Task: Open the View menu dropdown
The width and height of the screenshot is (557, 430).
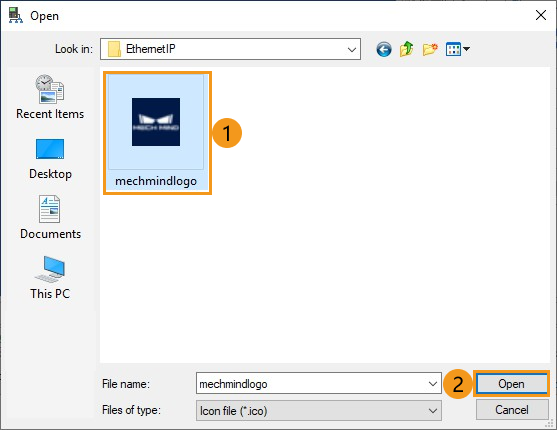Action: (458, 49)
